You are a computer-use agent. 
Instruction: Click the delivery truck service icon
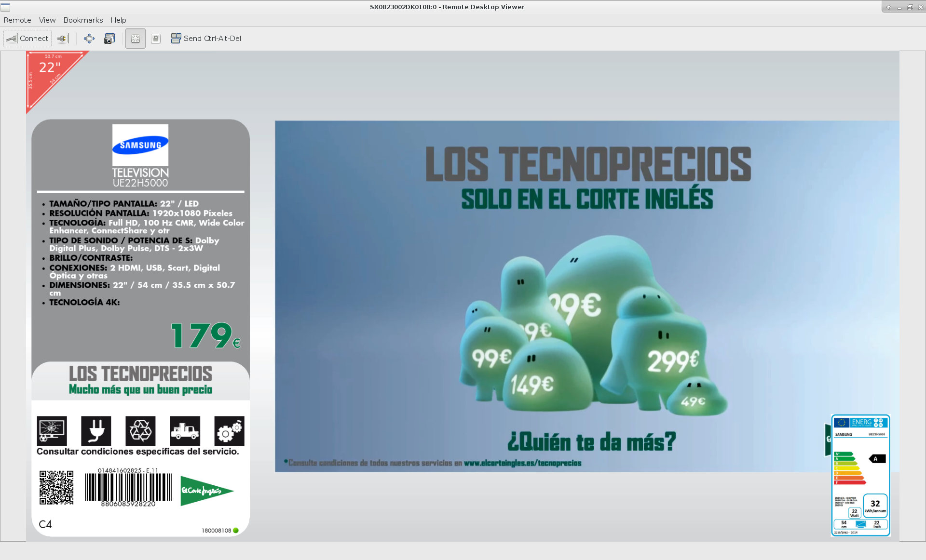(x=185, y=431)
